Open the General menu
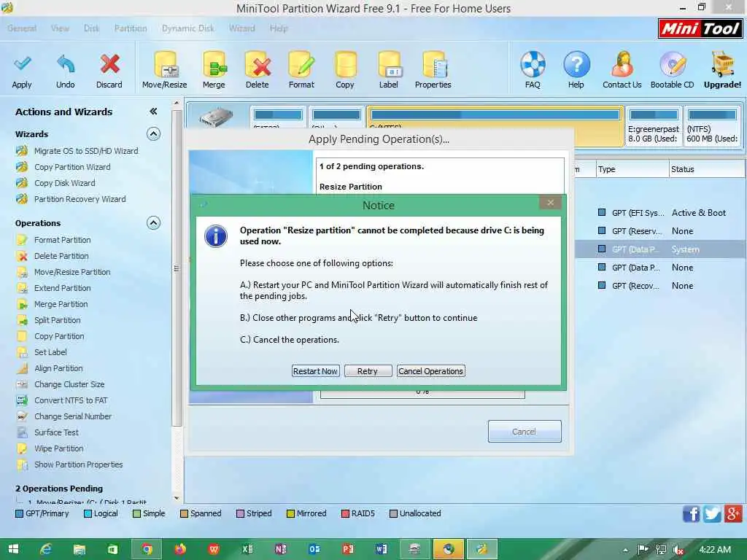The width and height of the screenshot is (747, 560). pos(22,28)
